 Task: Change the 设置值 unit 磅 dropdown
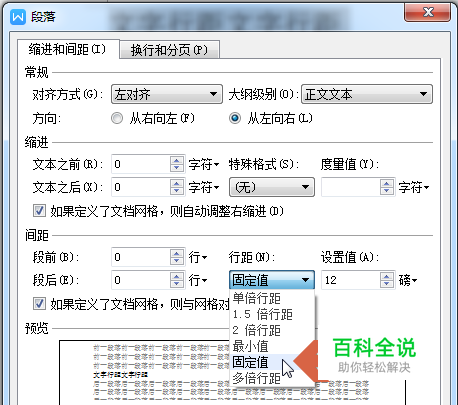click(x=408, y=280)
